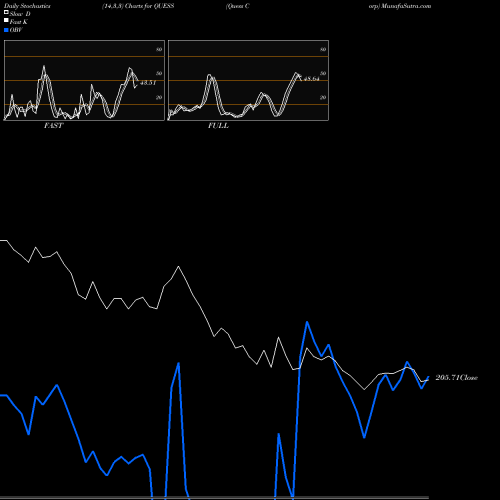Click the FAST stochastic chart thumbnail
500x500 pixels.
pos(84,80)
